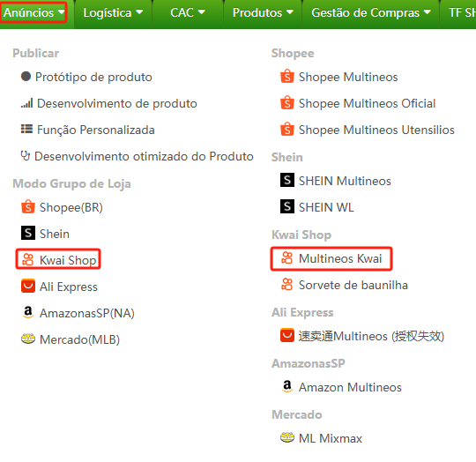Open Protótipo de produto
This screenshot has height=462, width=476.
tap(93, 77)
